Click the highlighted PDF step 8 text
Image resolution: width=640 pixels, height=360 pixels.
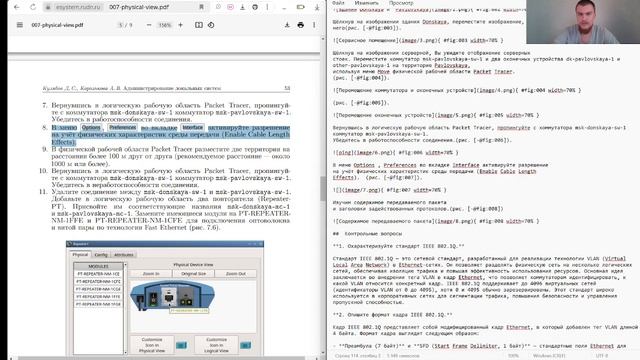[x=171, y=135]
